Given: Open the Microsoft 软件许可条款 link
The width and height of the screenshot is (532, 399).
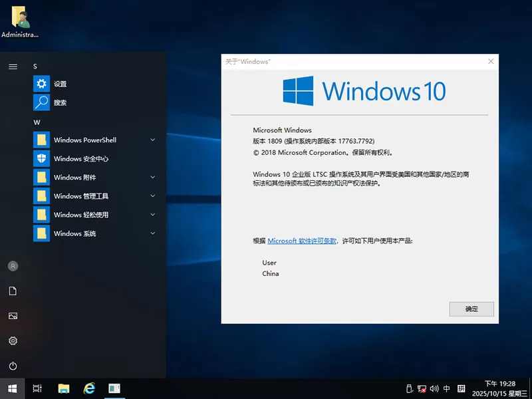Looking at the screenshot, I should click(302, 241).
